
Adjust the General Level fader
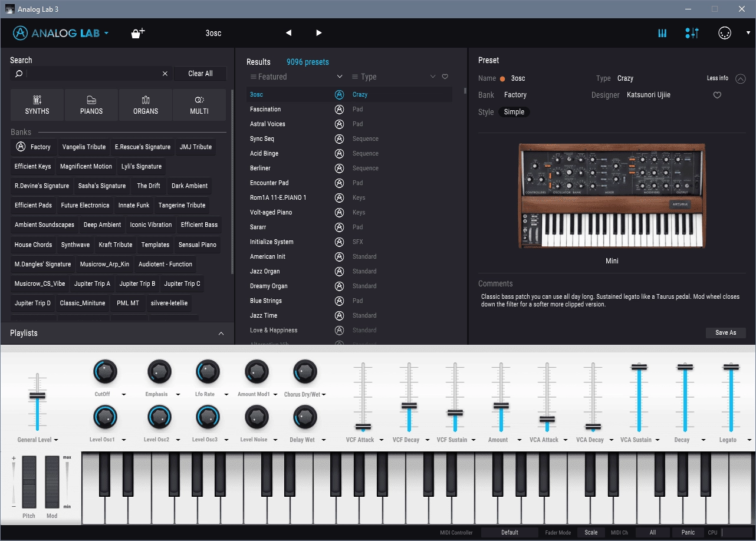(37, 395)
